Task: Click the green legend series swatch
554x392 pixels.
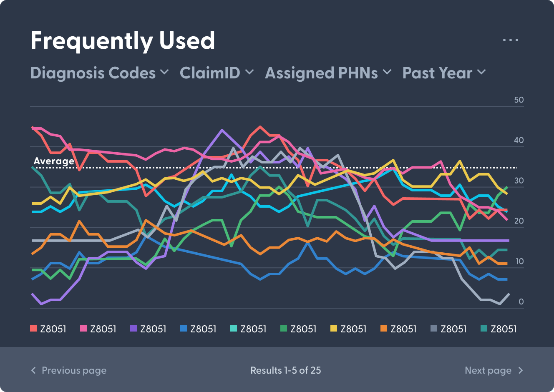Action: [x=284, y=329]
